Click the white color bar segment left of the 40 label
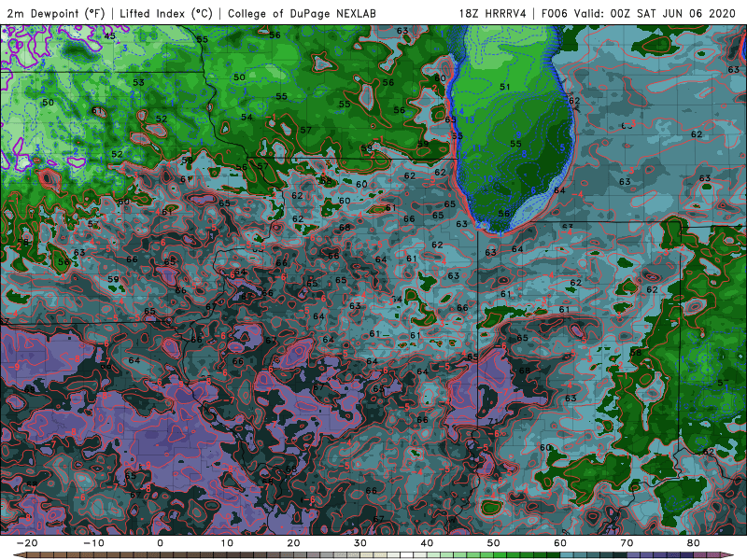 coord(407,555)
